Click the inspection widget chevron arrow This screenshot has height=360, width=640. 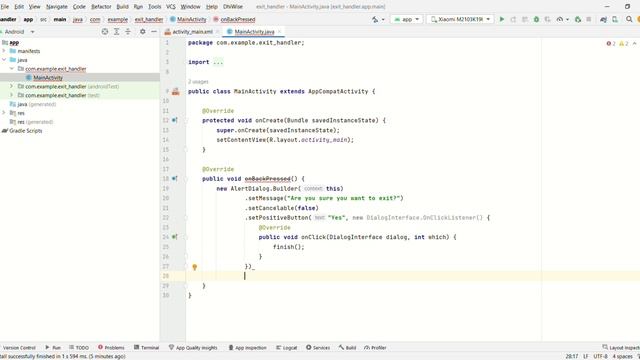[634, 44]
